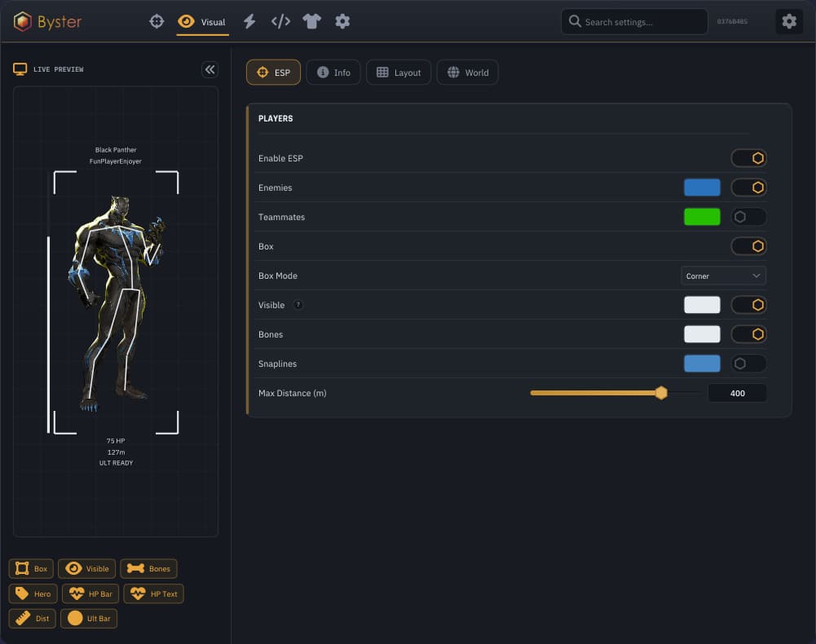Click the Max Distance slider handle
Screen dimensions: 816x644
[x=661, y=393]
